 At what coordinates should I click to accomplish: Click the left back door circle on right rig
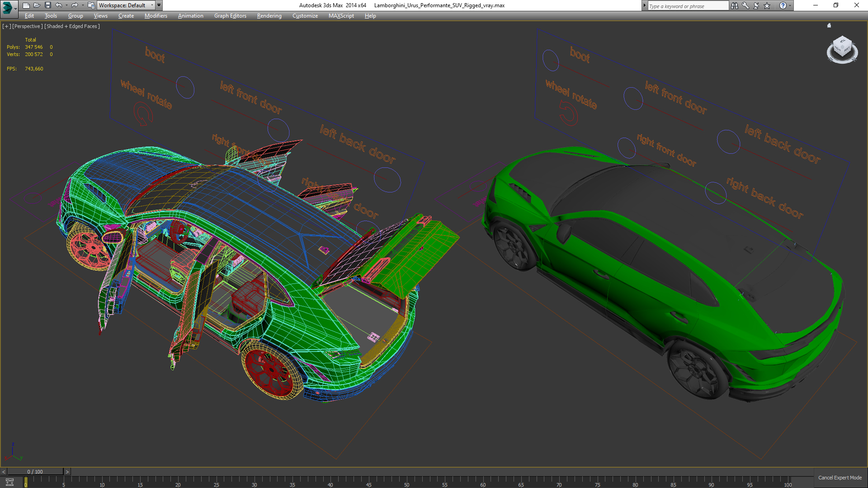tap(728, 141)
